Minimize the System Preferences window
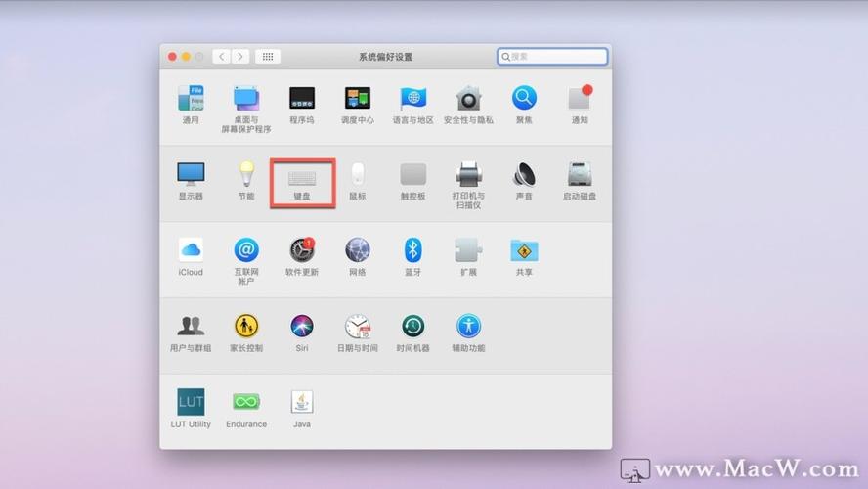868x489 pixels. click(186, 57)
